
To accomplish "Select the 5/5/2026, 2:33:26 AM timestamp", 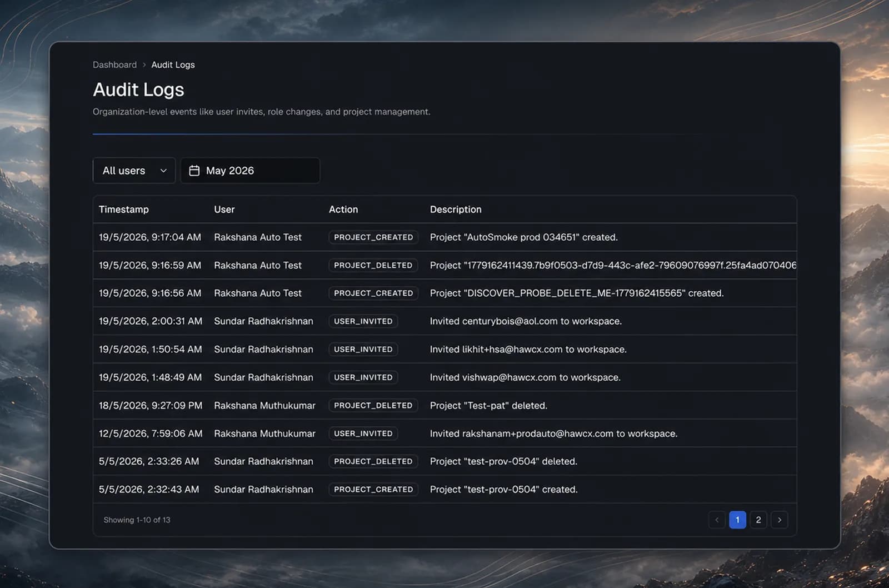I will pyautogui.click(x=149, y=461).
